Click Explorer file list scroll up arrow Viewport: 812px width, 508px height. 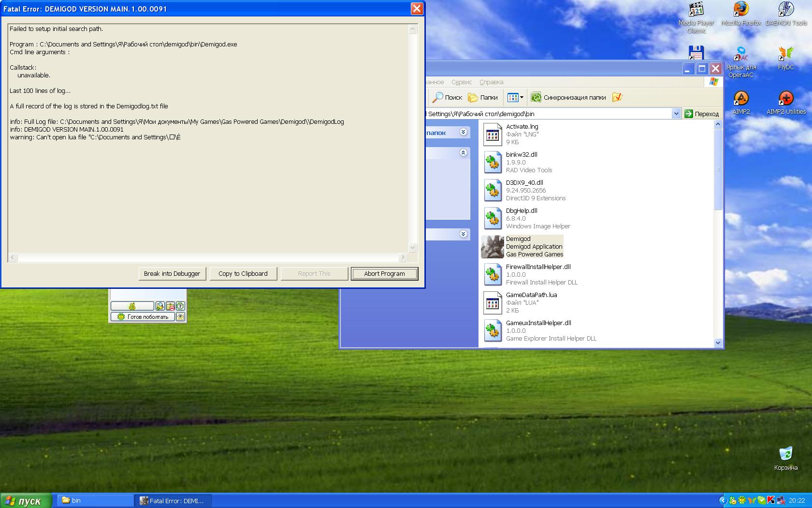tap(718, 124)
